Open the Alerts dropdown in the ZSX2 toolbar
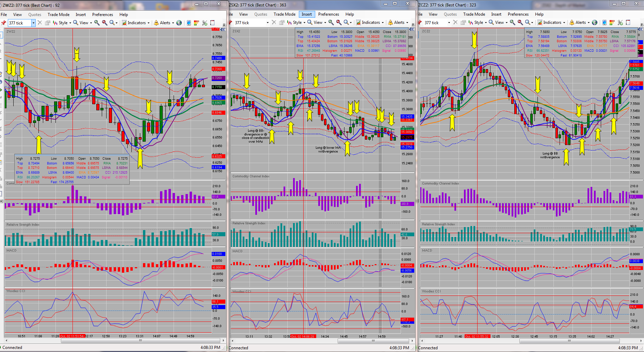This screenshot has height=352, width=644. 398,22
